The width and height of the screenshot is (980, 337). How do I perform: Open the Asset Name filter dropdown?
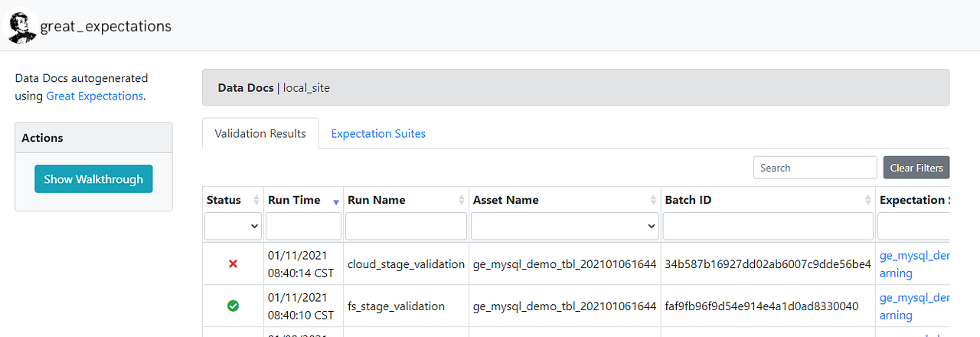(x=565, y=226)
